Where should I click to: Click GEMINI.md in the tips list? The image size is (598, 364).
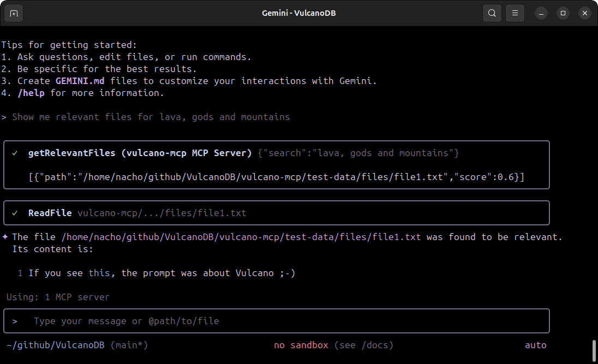[80, 80]
